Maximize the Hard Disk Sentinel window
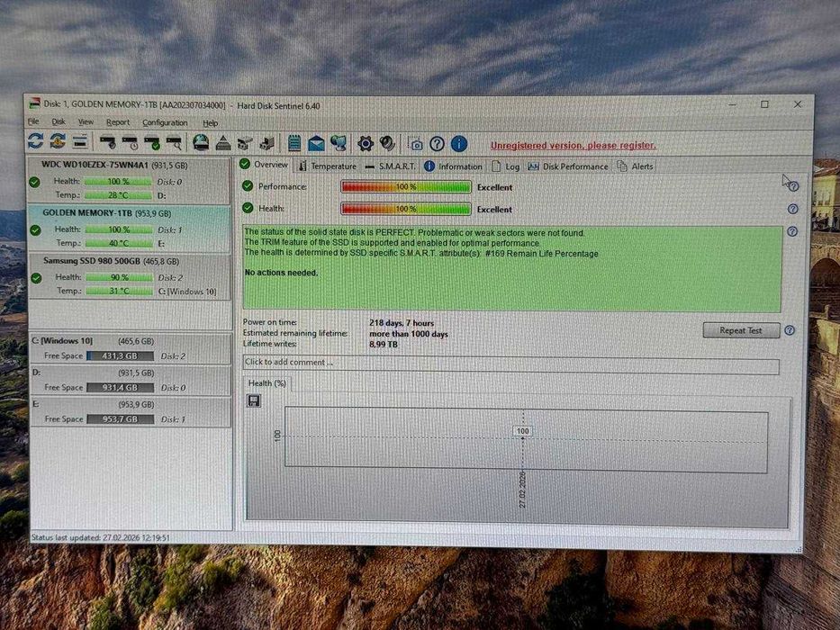The image size is (840, 630). pyautogui.click(x=764, y=104)
